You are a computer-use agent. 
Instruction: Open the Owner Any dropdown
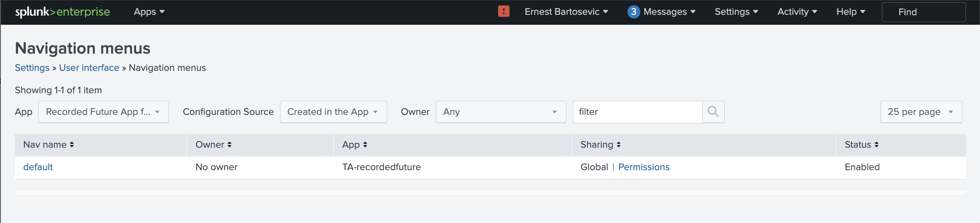pyautogui.click(x=500, y=112)
